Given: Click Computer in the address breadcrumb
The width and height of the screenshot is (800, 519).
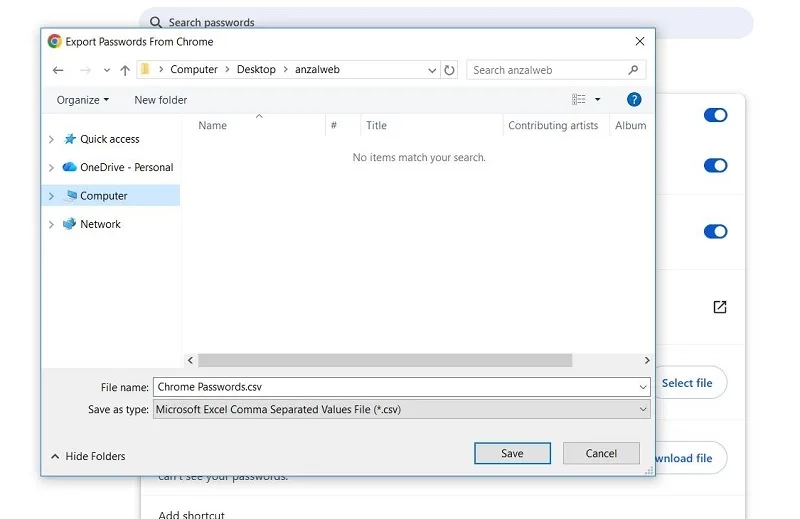Looking at the screenshot, I should [x=194, y=69].
